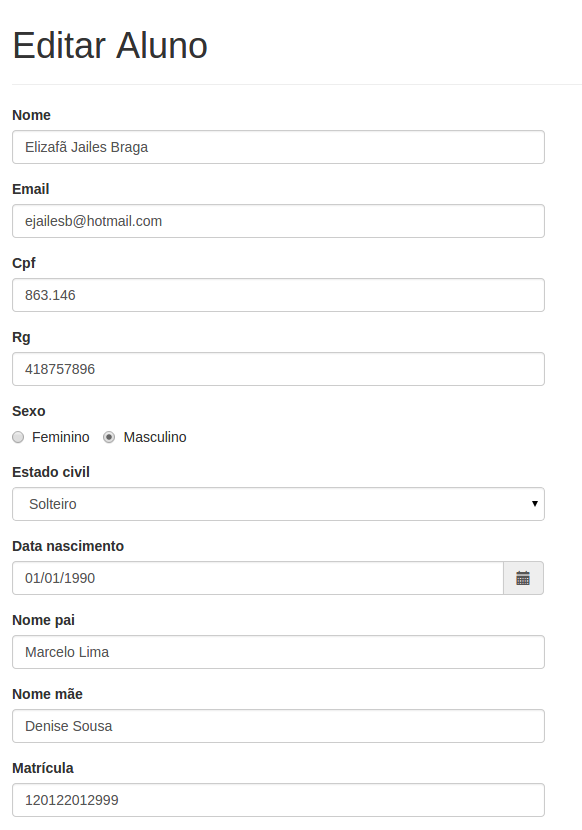Screen dimensions: 582x830
Task: Click the Estado civil label
Action: (x=51, y=472)
